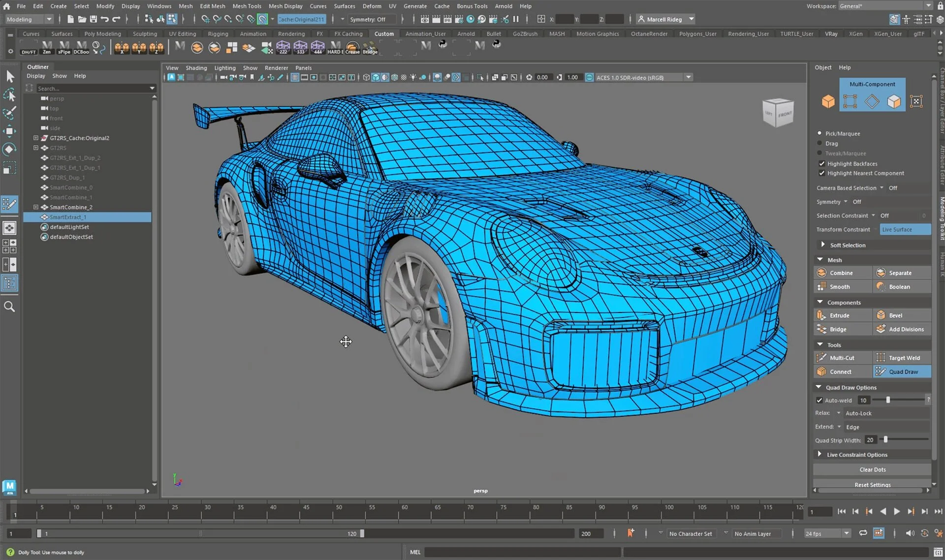Click the Target Weld button
This screenshot has height=560, width=945.
point(904,358)
